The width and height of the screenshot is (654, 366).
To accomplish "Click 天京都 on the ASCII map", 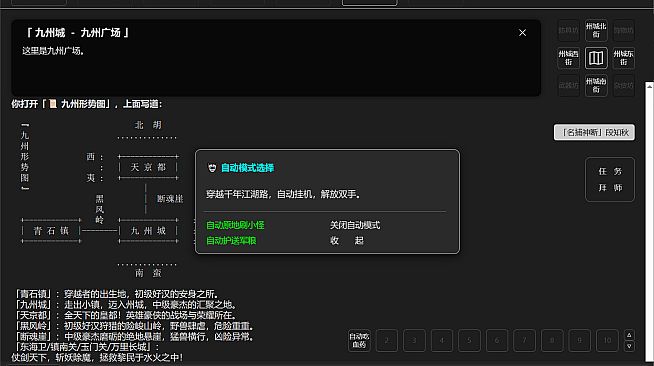I will [x=148, y=167].
